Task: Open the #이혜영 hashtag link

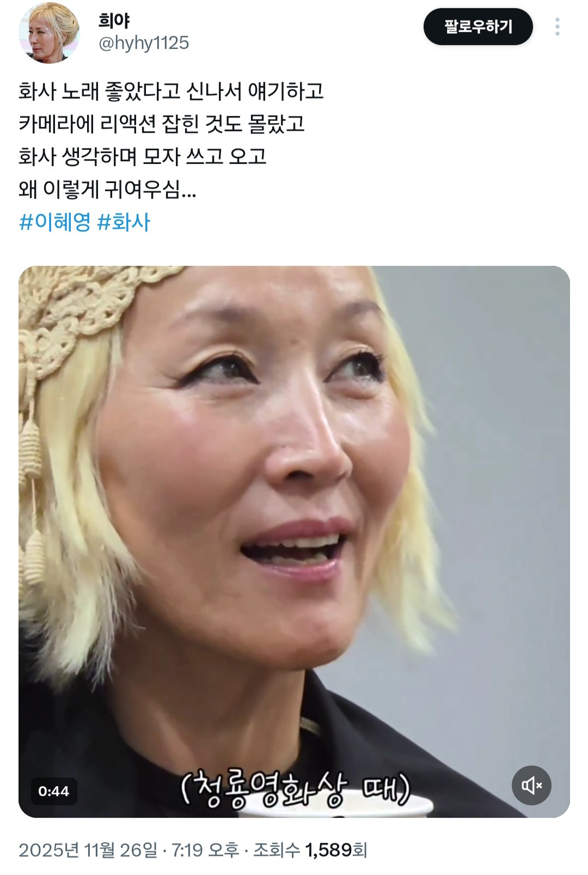Action: tap(54, 222)
